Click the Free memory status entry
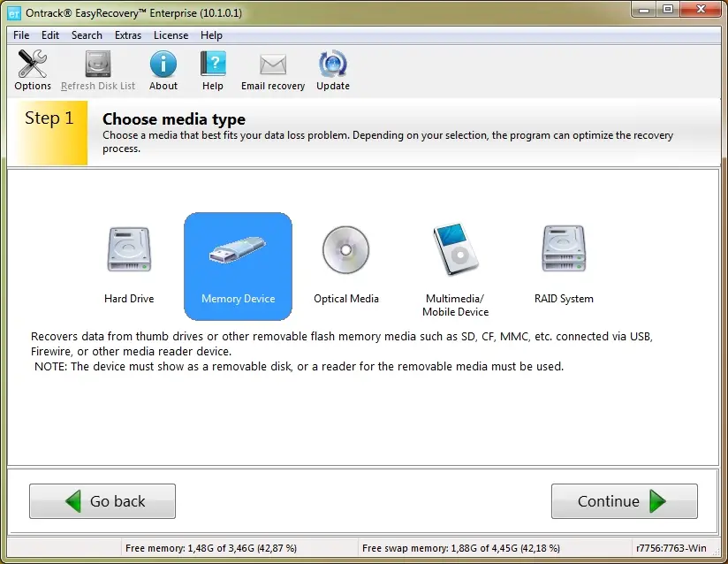 (211, 548)
